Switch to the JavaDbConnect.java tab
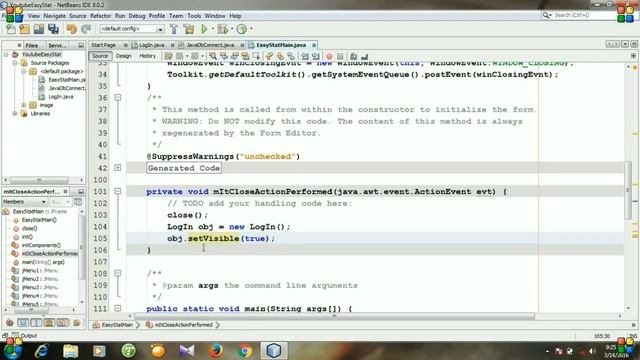The width and height of the screenshot is (640, 360). [210, 45]
